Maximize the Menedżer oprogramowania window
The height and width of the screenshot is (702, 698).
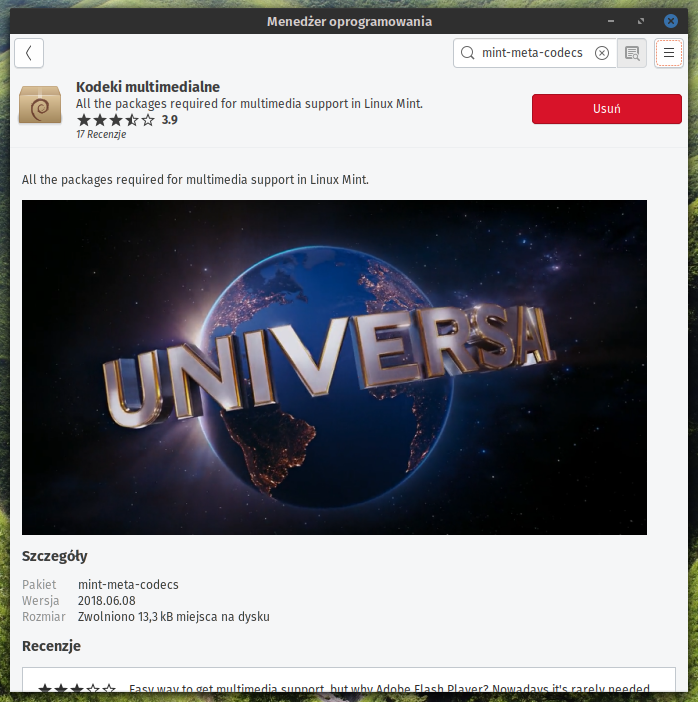pyautogui.click(x=641, y=21)
